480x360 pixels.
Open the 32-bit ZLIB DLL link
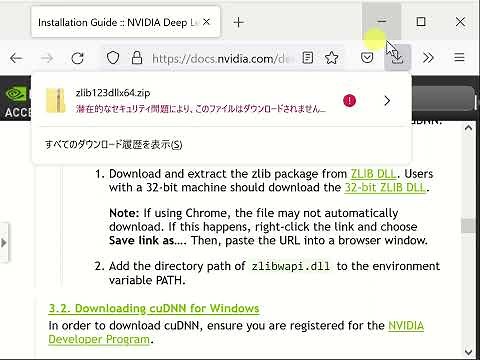[x=385, y=188]
